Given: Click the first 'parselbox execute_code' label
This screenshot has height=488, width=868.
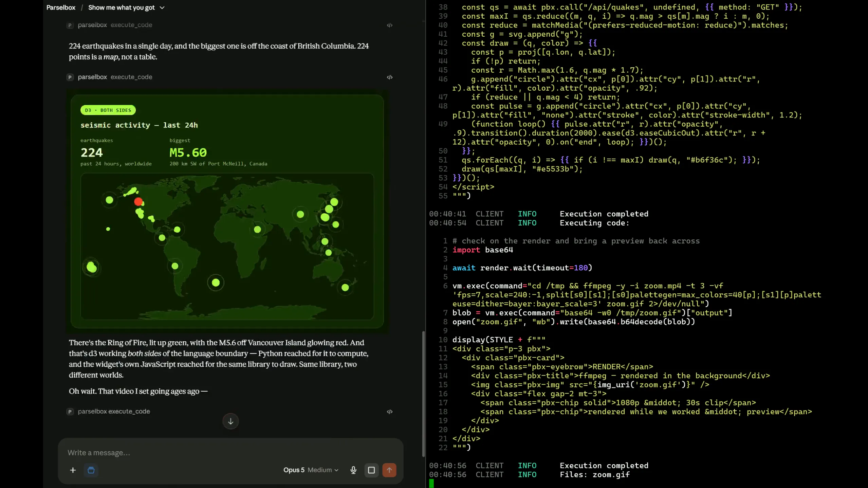Looking at the screenshot, I should 115,25.
